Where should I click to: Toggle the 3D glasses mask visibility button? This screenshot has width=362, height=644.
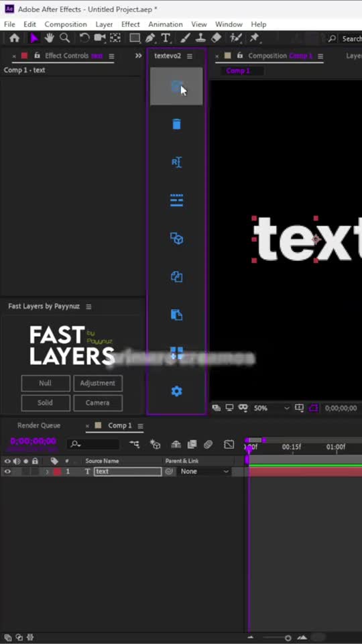(x=243, y=408)
